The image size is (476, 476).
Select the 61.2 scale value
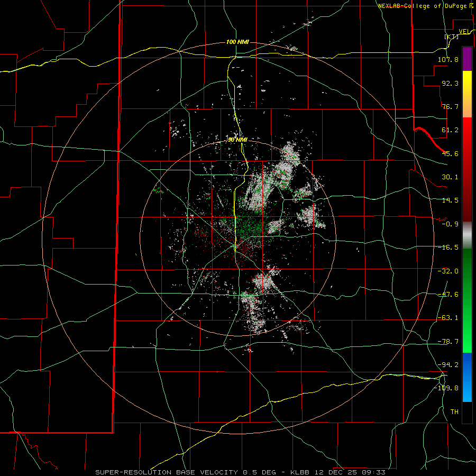pos(450,130)
